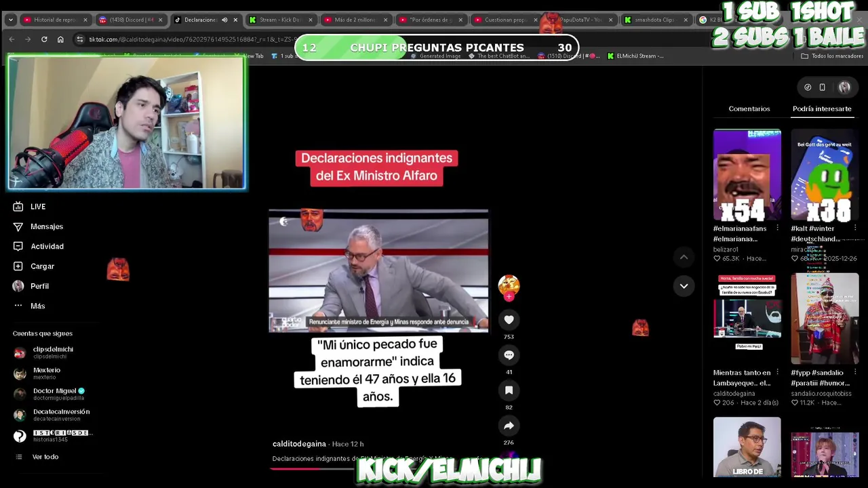Viewport: 868px width, 488px height.
Task: Go to previous video with up chevron
Action: pos(684,257)
